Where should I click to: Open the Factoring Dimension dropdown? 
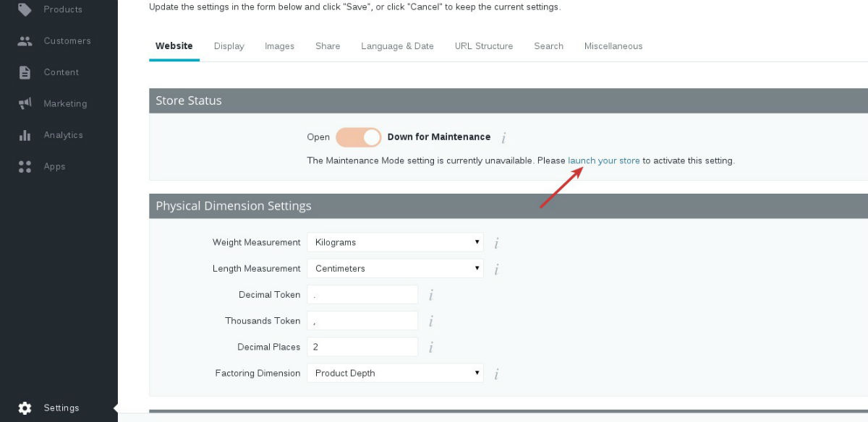tap(395, 374)
